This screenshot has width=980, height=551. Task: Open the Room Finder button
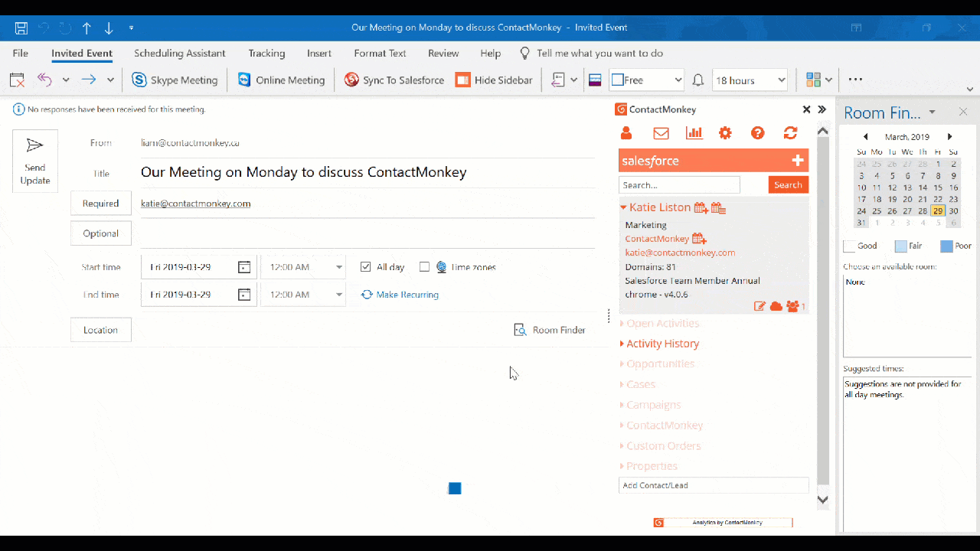pyautogui.click(x=550, y=330)
